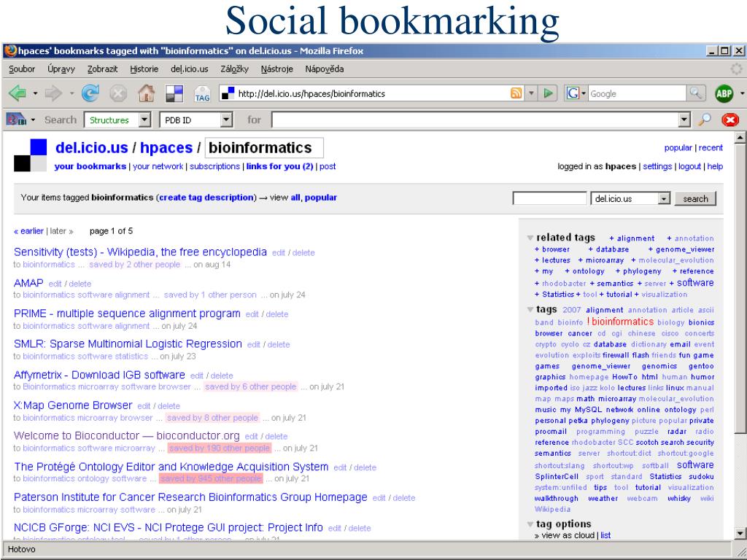Click the EBI toolbar logo icon
Screen dimensions: 747x560
16,119
